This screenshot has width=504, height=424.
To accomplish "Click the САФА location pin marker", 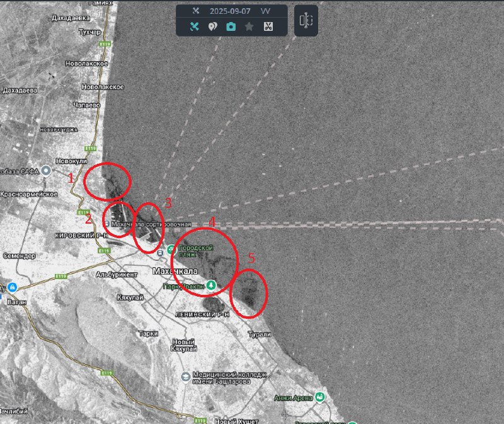I will point(46,171).
